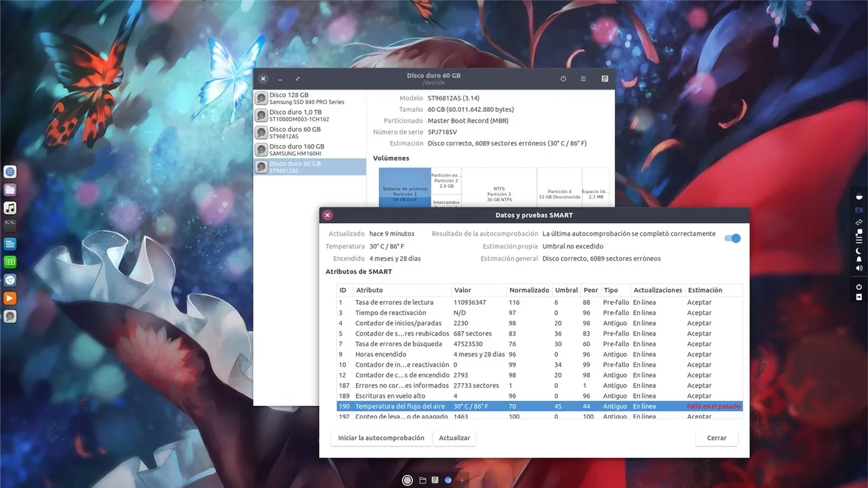Open the hamburger menu in the Disks titlebar
The image size is (868, 488).
[x=583, y=78]
